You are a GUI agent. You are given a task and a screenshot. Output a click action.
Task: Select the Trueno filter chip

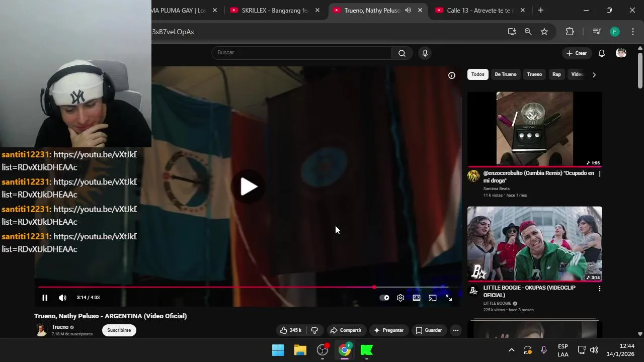tap(534, 74)
